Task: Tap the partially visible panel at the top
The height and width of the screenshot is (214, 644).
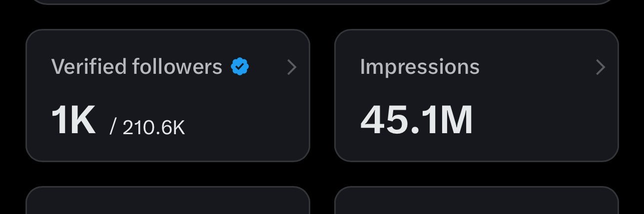Action: (322, 2)
